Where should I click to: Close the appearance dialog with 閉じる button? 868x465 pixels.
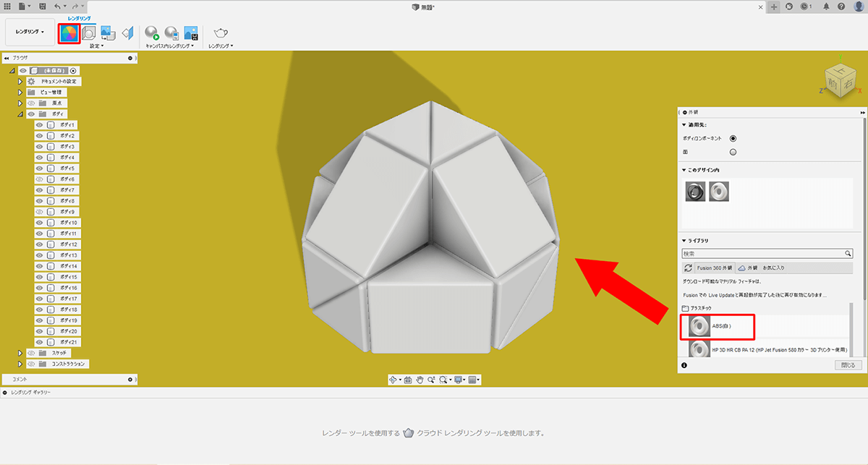pos(848,366)
